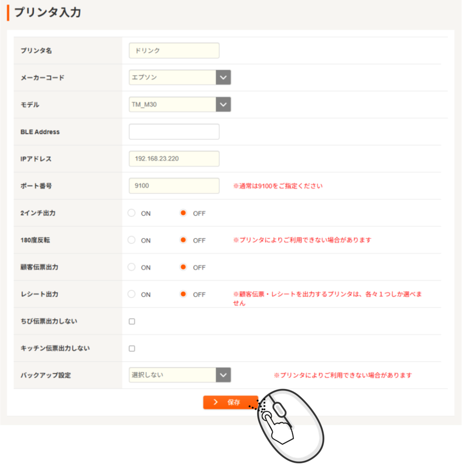Open the メーカーコード dropdown
This screenshot has height=476, width=462.
180,77
